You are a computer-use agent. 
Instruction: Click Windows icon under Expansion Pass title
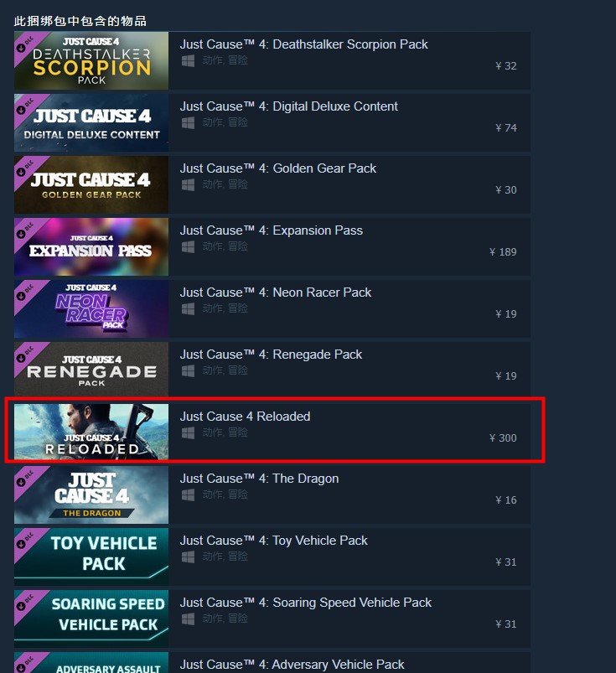click(188, 246)
